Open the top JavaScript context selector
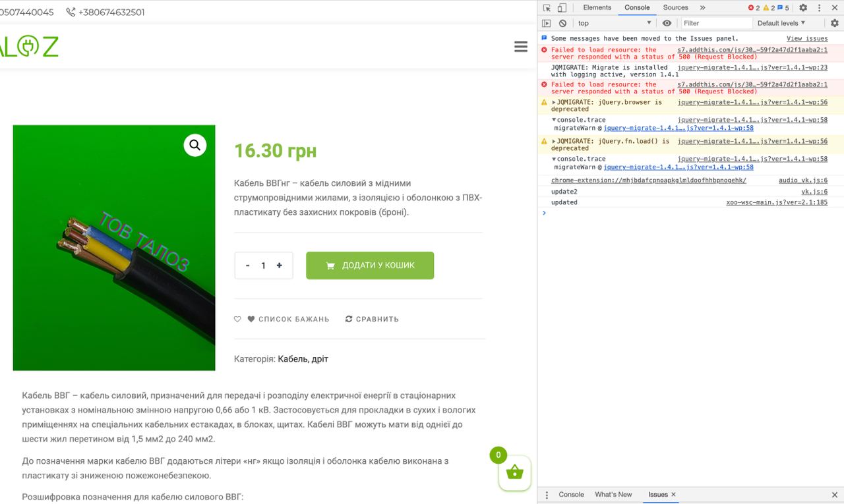 [x=614, y=23]
